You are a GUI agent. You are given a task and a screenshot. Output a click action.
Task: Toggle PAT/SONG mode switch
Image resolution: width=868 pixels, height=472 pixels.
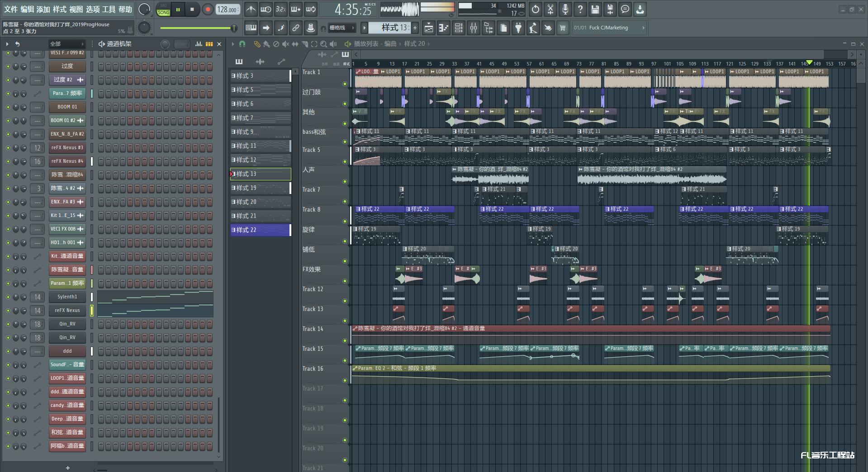click(163, 9)
